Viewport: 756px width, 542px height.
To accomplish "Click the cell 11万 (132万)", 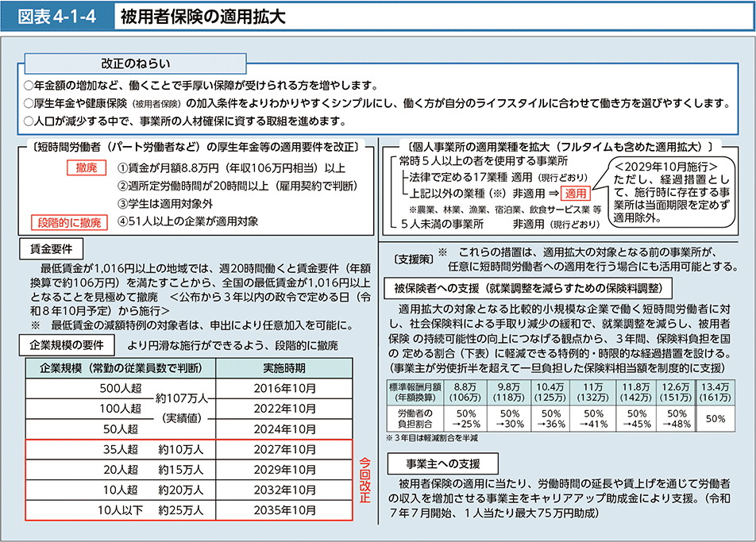I will click(x=593, y=393).
